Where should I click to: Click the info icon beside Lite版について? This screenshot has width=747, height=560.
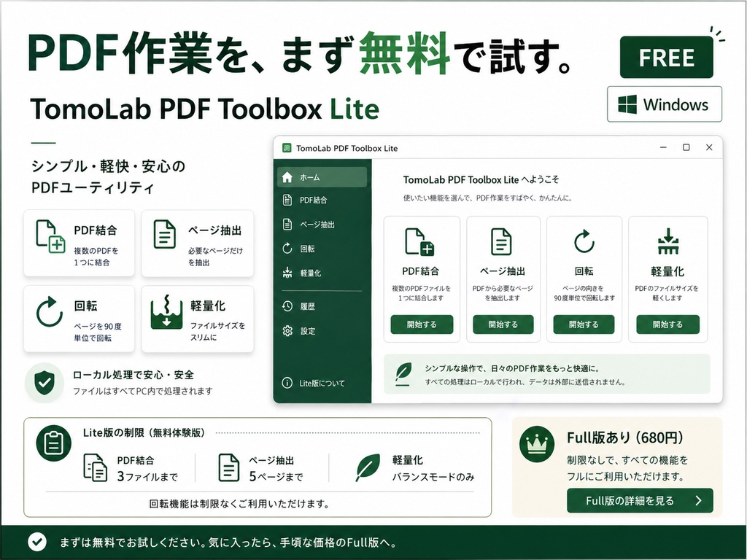click(287, 383)
